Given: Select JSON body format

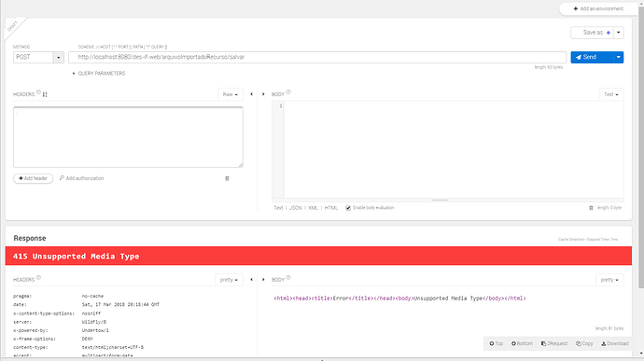Looking at the screenshot, I should point(295,208).
